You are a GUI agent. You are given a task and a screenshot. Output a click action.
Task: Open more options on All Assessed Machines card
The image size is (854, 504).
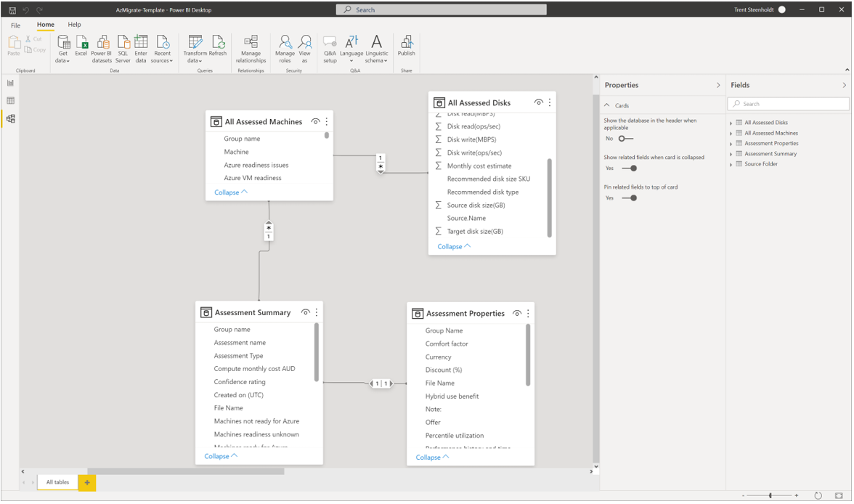(x=327, y=121)
